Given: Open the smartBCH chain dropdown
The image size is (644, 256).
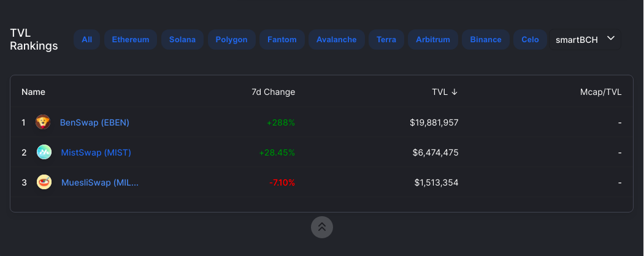Looking at the screenshot, I should point(585,40).
